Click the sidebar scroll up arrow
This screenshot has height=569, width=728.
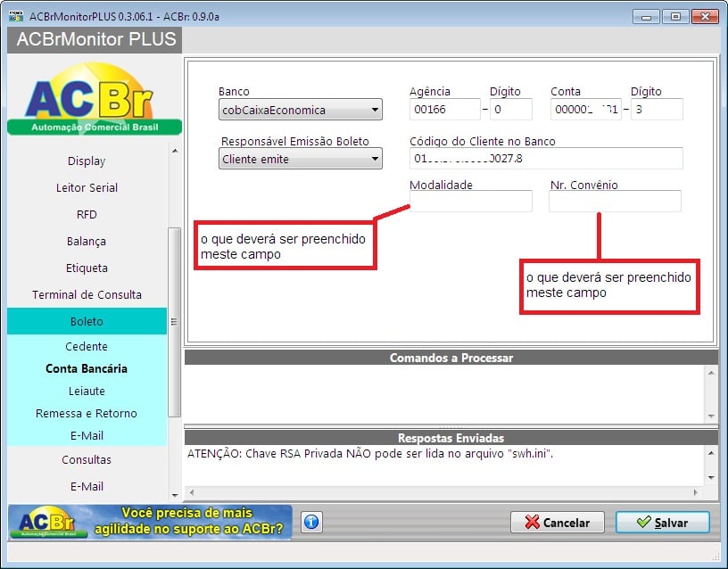pyautogui.click(x=175, y=151)
